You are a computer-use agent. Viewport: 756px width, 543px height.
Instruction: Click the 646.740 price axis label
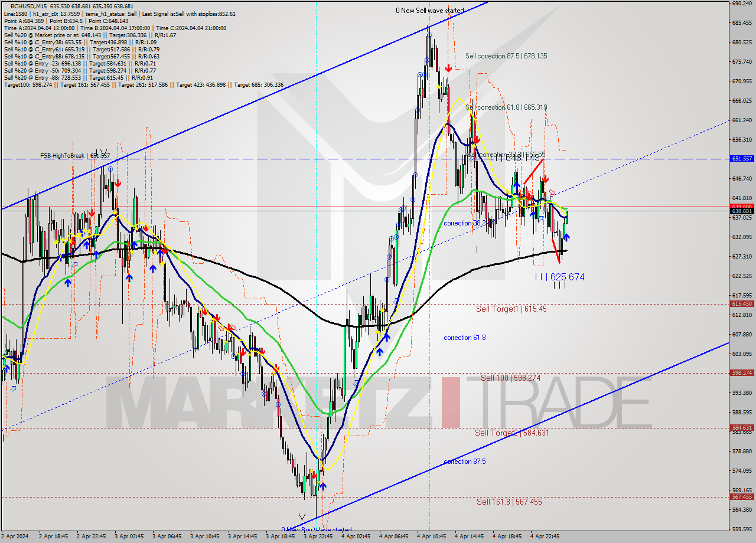coord(742,178)
